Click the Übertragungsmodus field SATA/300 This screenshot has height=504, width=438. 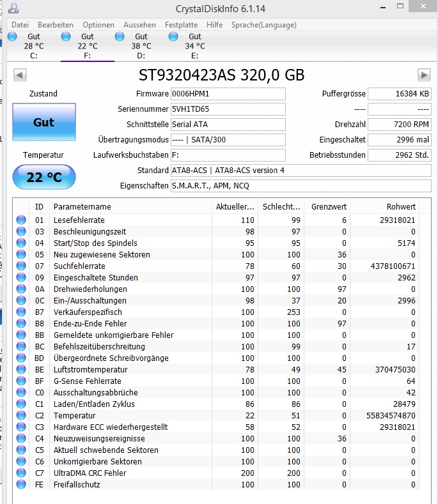click(x=228, y=140)
